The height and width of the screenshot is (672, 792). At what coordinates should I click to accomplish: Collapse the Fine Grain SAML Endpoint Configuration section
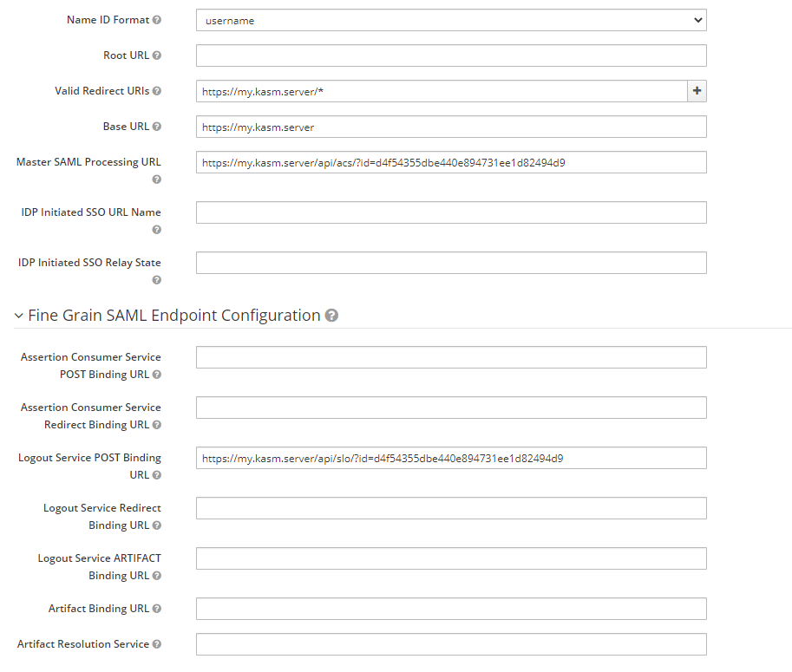(x=18, y=316)
